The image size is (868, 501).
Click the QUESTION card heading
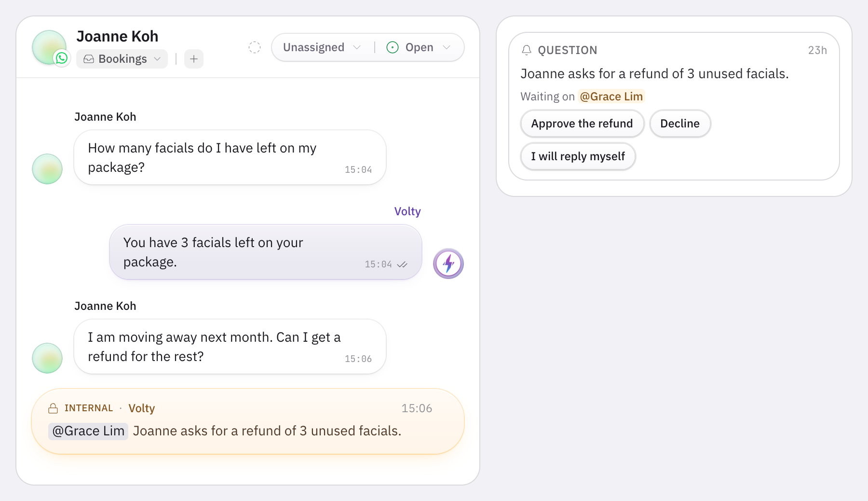[x=568, y=50]
